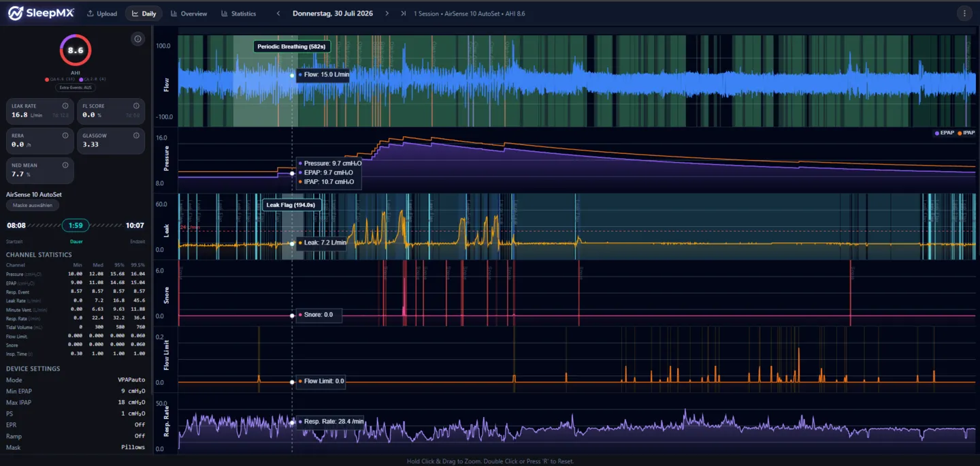Screen dimensions: 980x466
Task: Click the end time '10:07'
Action: (x=135, y=226)
